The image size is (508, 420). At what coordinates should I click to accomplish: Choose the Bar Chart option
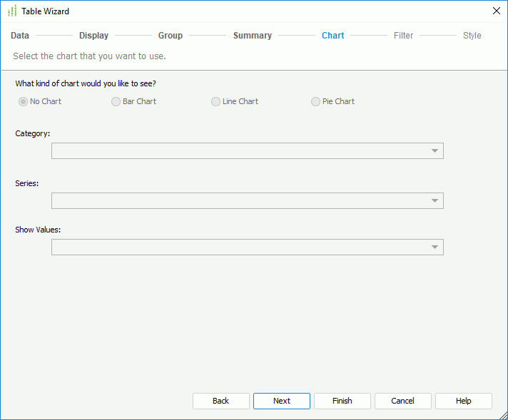(116, 102)
